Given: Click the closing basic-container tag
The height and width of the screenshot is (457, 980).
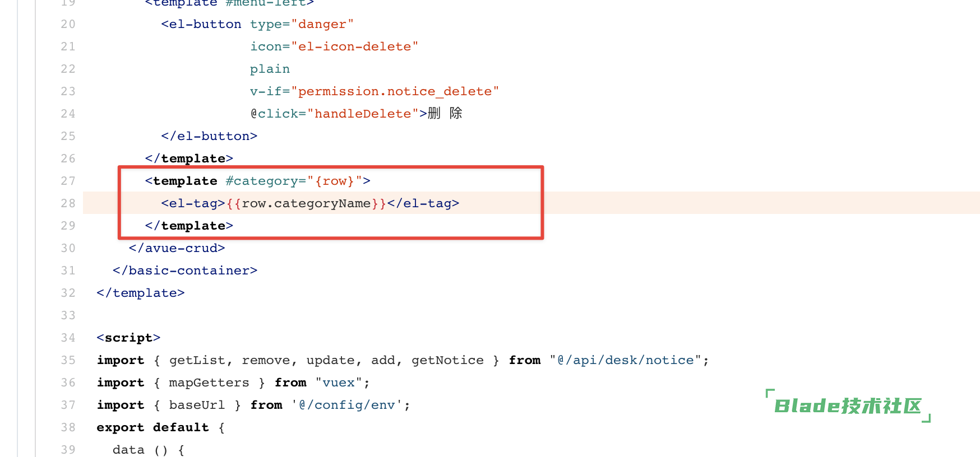Looking at the screenshot, I should [185, 271].
